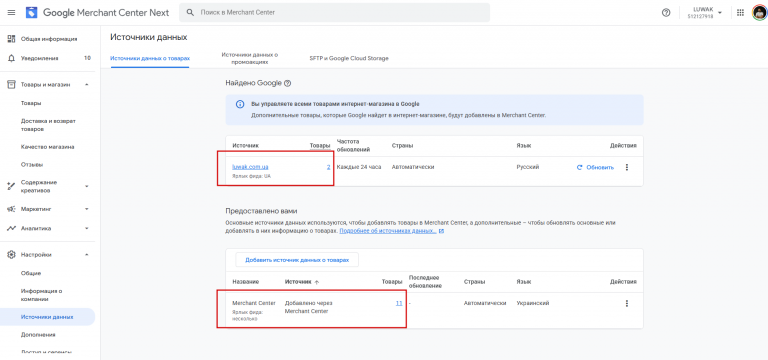Open actions menu for luwak.com.ua row

click(x=626, y=168)
